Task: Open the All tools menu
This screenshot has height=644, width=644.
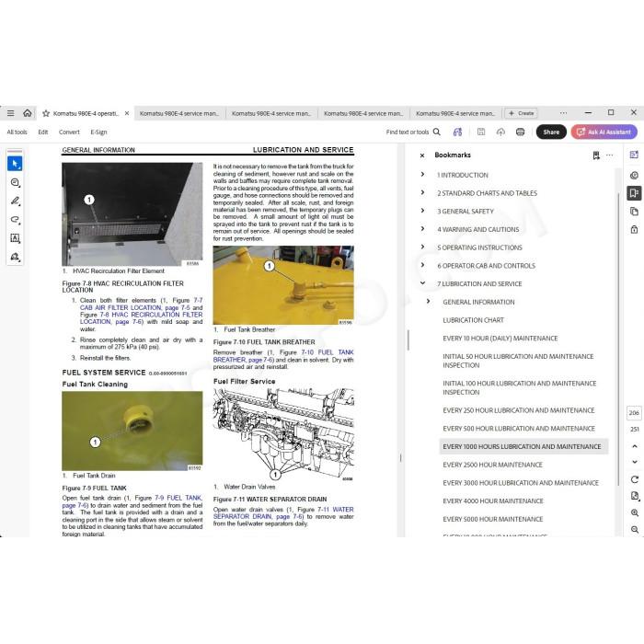Action: click(x=17, y=132)
